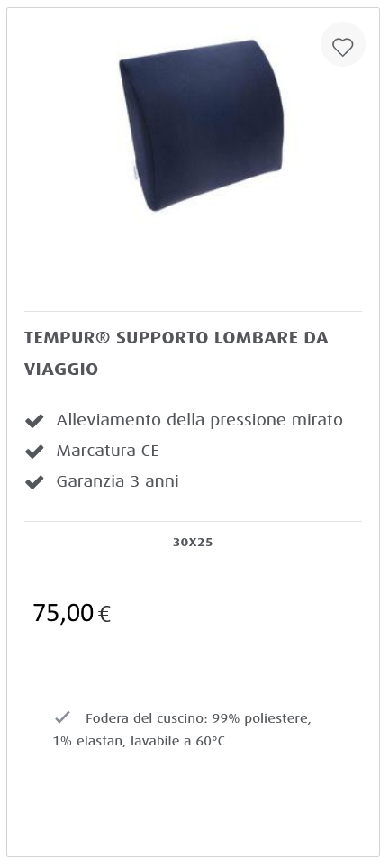The width and height of the screenshot is (389, 868).
Task: Click the word VIAGGIO in the title
Action: point(61,370)
